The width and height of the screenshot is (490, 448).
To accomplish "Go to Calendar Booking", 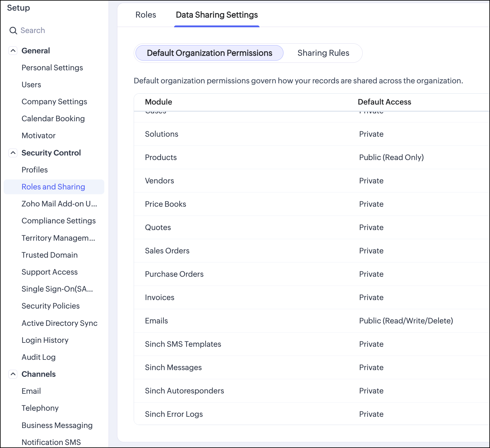I will (53, 119).
